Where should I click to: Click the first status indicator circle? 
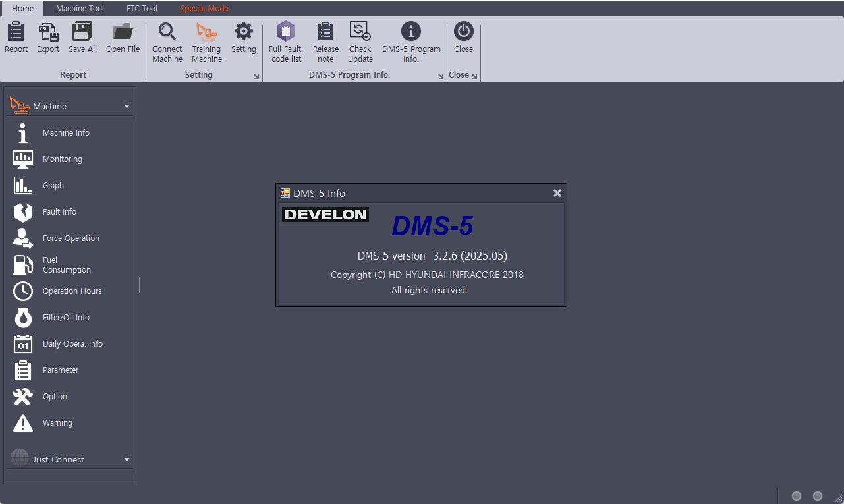797,496
